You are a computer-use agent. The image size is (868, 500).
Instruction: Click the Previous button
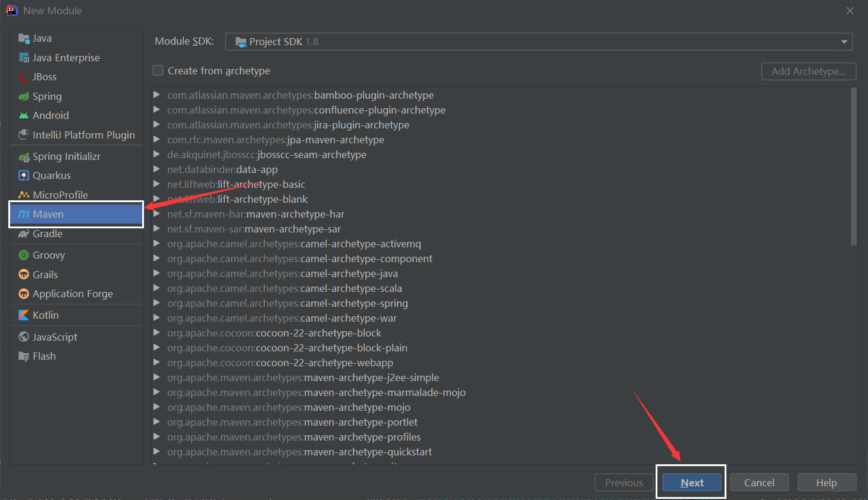tap(624, 483)
